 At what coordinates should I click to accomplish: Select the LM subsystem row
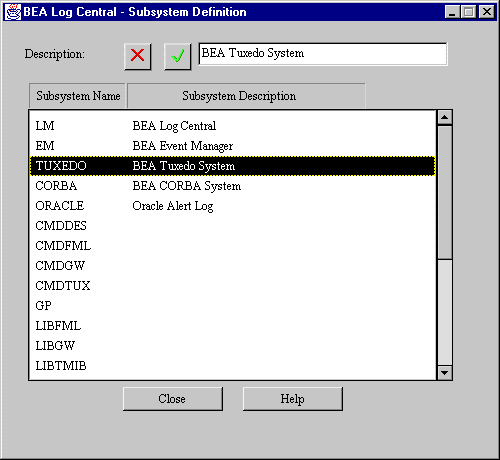click(233, 126)
